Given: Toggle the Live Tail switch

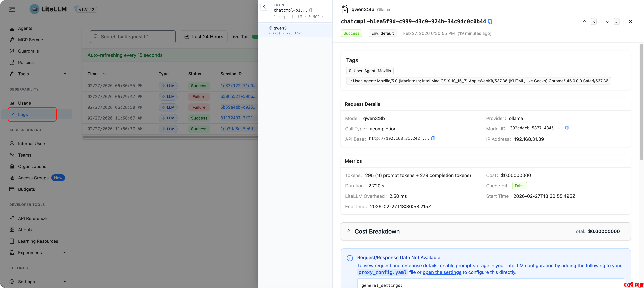Looking at the screenshot, I should (x=255, y=37).
